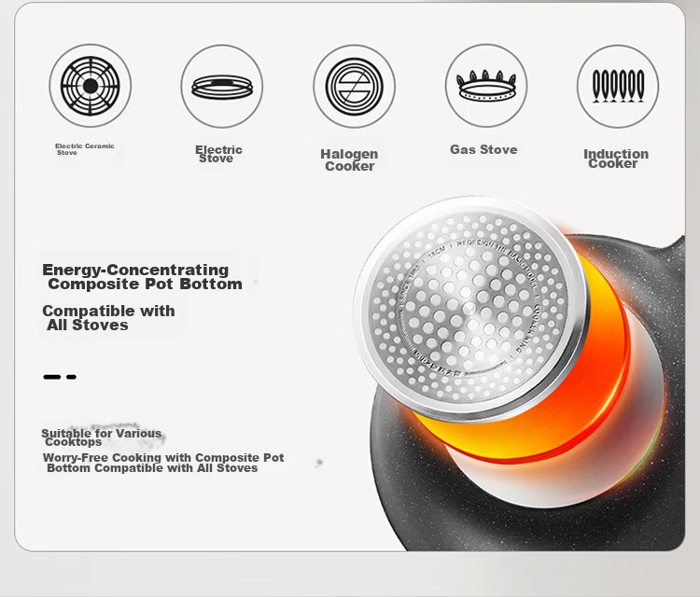Click the induction cooker coil icon
700x597 pixels.
point(618,87)
